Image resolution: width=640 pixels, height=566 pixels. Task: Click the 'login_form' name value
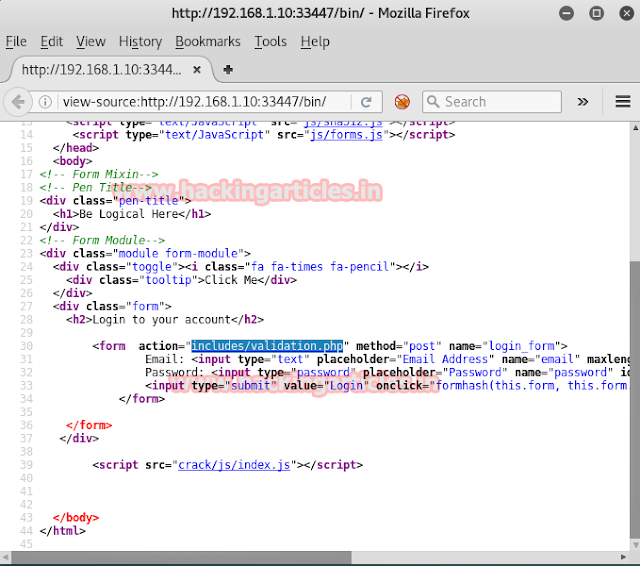tap(522, 346)
